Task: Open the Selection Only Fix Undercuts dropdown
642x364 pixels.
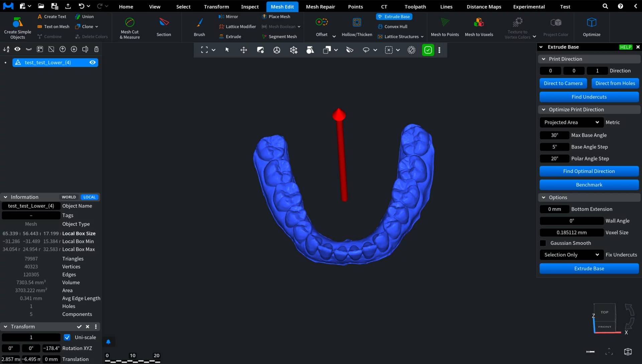Action: 571,255
